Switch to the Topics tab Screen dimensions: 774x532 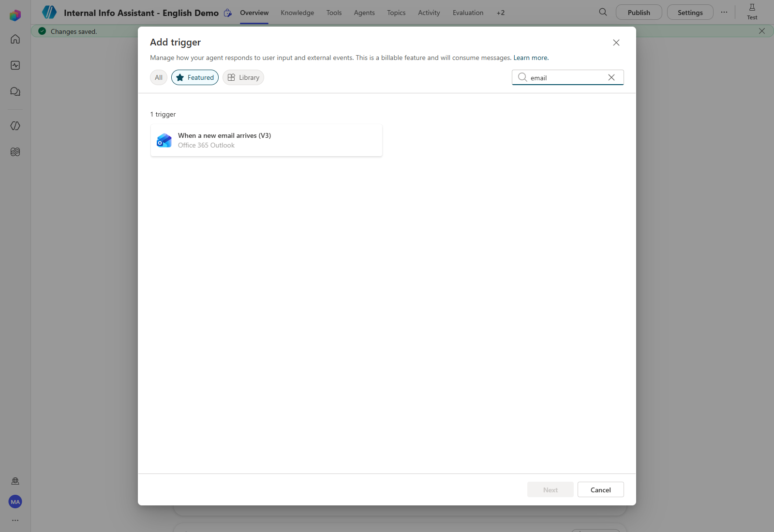point(396,13)
